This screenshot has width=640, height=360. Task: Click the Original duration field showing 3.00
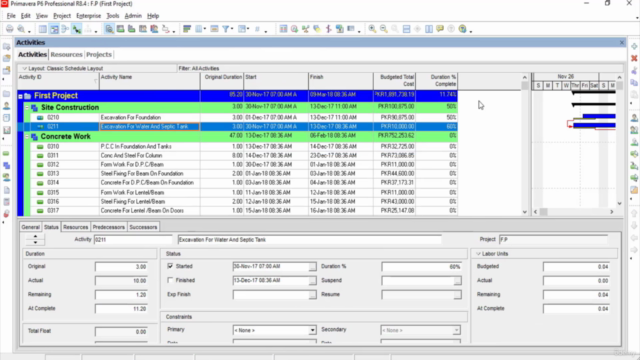121,267
